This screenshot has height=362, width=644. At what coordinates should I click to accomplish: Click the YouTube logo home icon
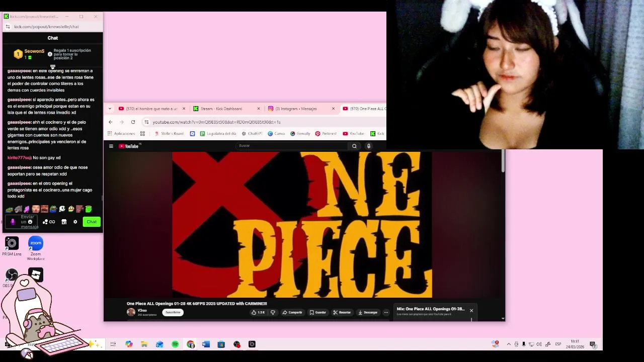pyautogui.click(x=128, y=146)
